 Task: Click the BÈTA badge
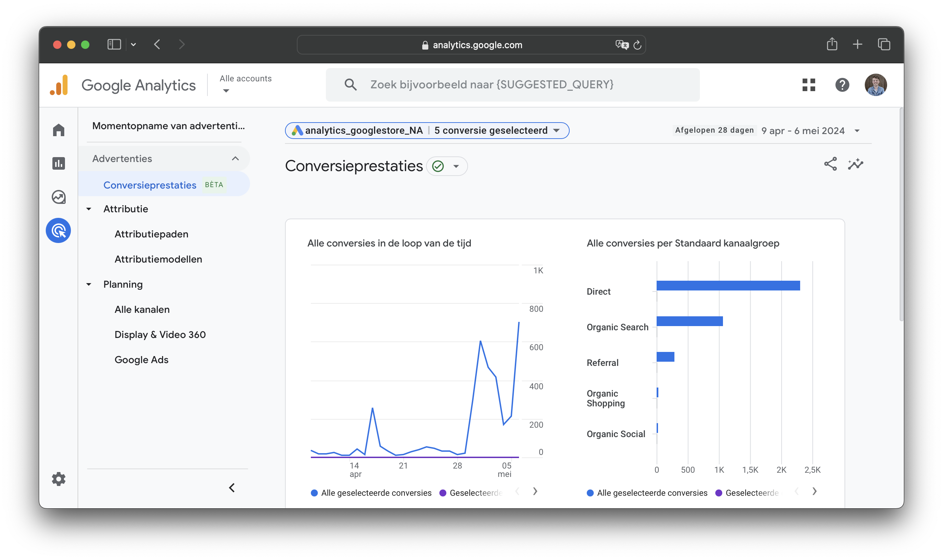[x=214, y=185]
